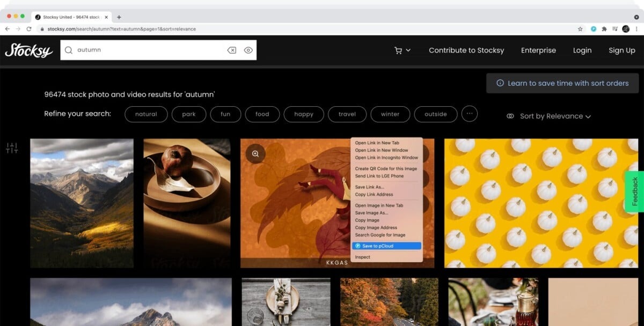The image size is (644, 326).
Task: Open Learn to save time with sort orders
Action: (x=562, y=83)
